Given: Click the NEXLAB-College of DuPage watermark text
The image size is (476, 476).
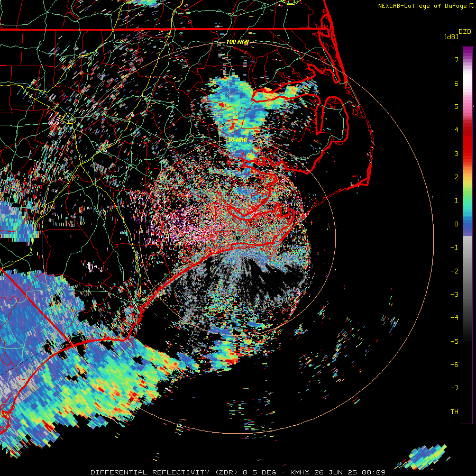Looking at the screenshot, I should click(422, 6).
